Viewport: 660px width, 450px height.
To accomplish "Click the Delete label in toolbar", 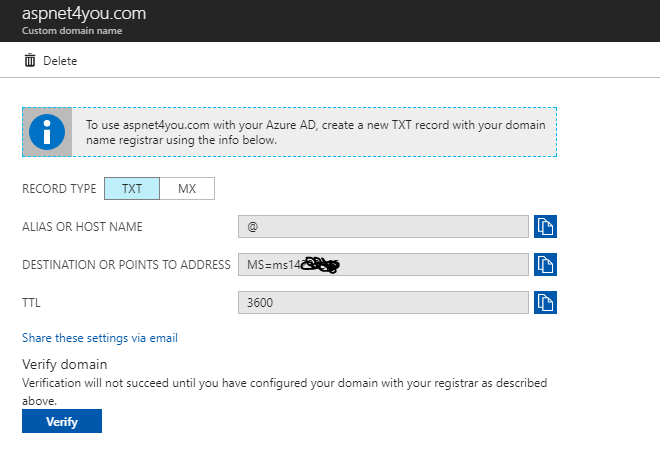I will [x=60, y=61].
